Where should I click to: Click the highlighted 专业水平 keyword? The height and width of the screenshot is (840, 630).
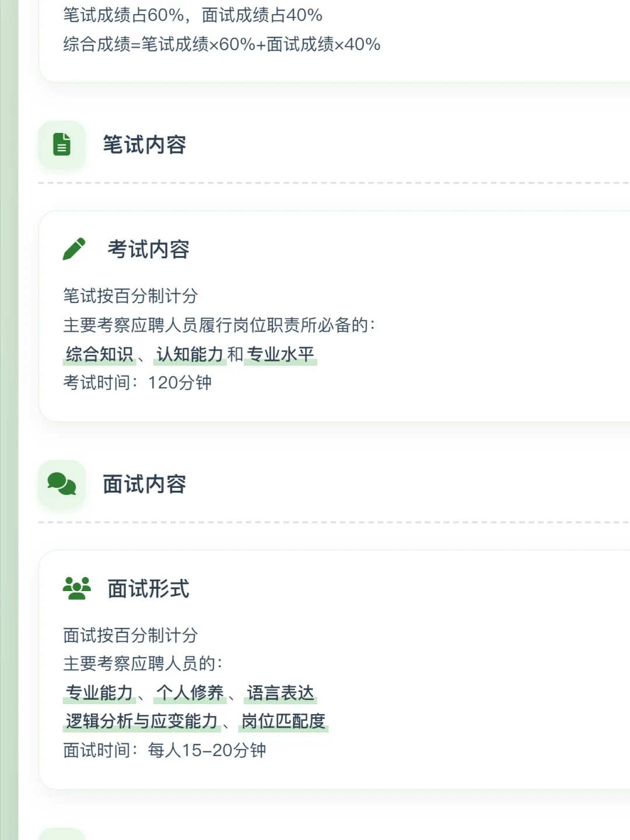281,354
